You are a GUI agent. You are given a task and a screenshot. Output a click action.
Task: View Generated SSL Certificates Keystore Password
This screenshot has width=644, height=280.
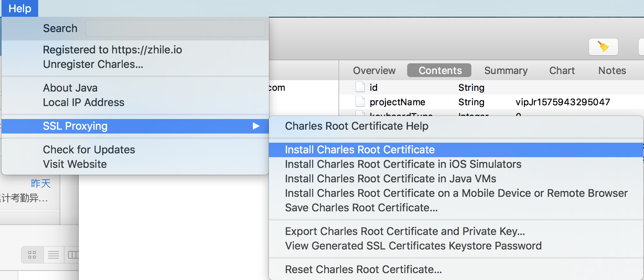click(456, 246)
